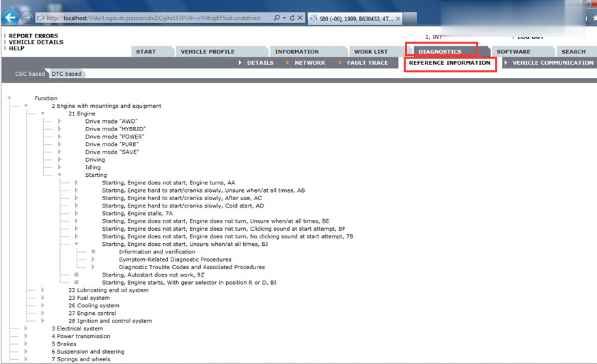Open the VEHICLE COMMUNICATION sub-tab
The height and width of the screenshot is (364, 597).
553,63
